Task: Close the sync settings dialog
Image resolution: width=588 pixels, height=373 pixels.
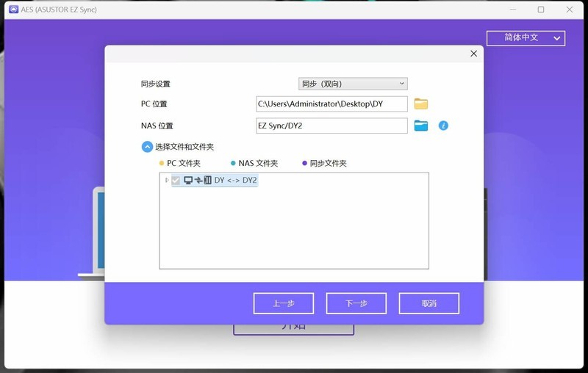Action: [473, 54]
